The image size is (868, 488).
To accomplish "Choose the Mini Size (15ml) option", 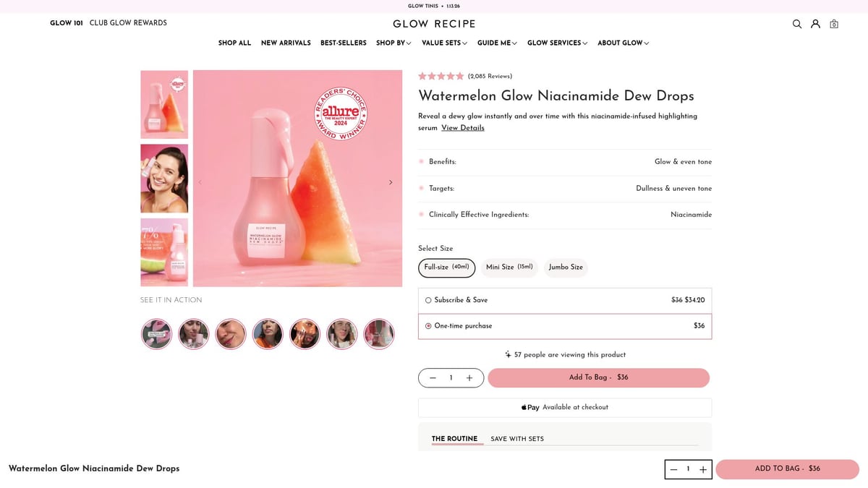I will pos(509,267).
